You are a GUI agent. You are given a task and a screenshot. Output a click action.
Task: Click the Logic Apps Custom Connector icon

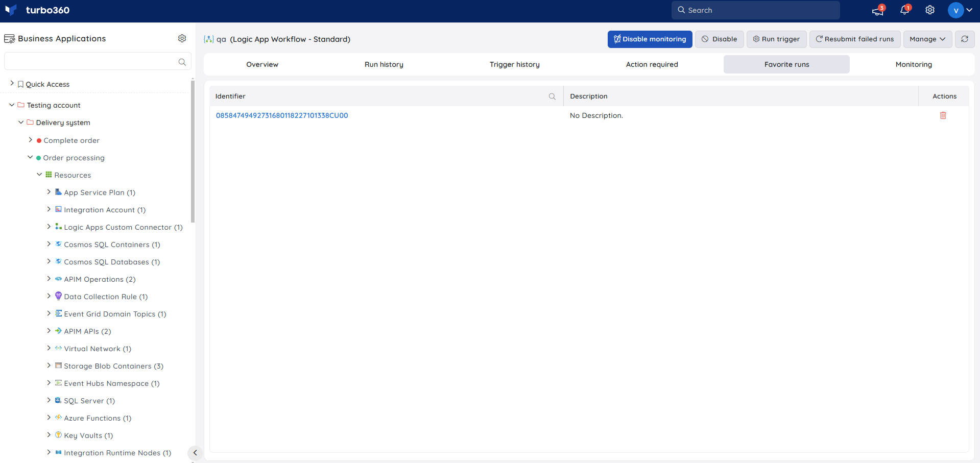point(58,227)
